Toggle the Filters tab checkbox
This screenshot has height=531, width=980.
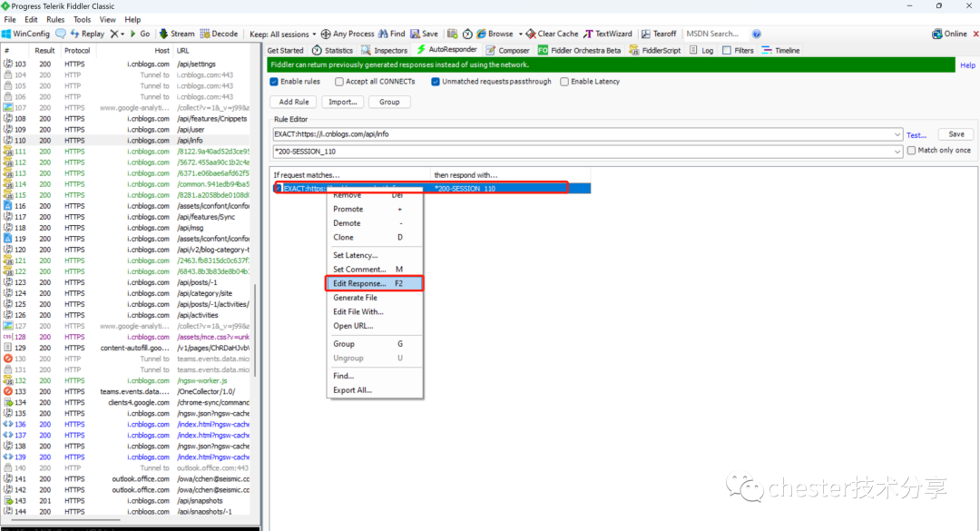pyautogui.click(x=727, y=50)
